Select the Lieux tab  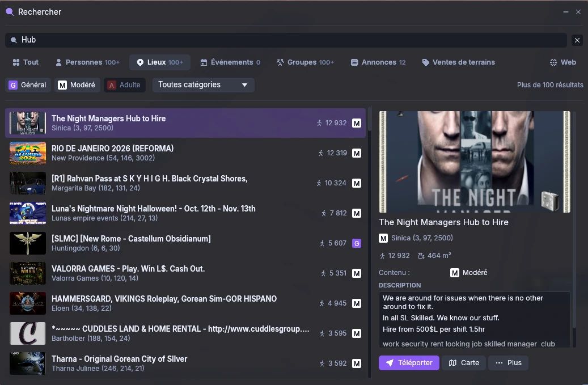click(x=160, y=62)
